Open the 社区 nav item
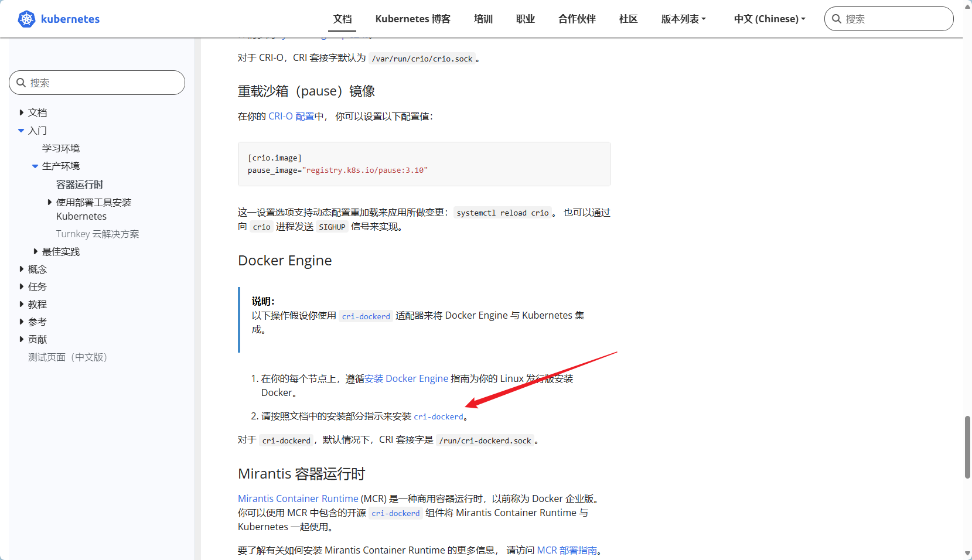 (629, 19)
